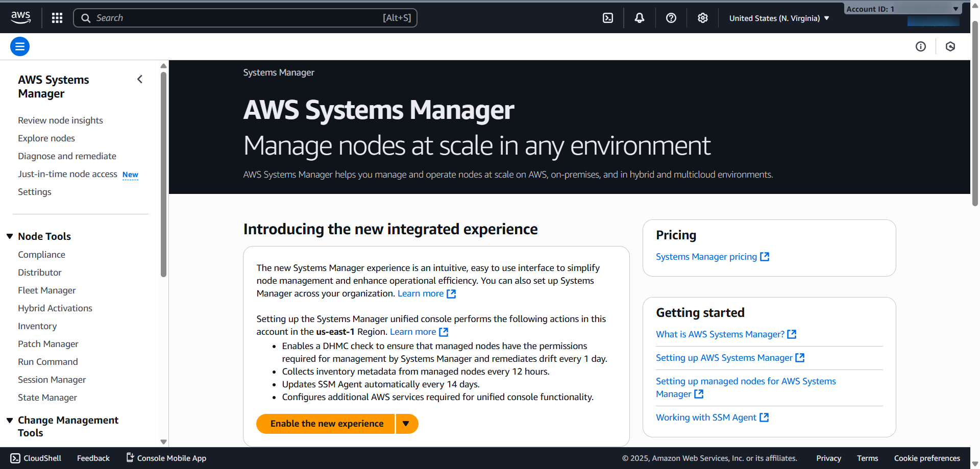Click sidebar scroll up arrow
Screen dimensions: 980x469
tap(163, 66)
